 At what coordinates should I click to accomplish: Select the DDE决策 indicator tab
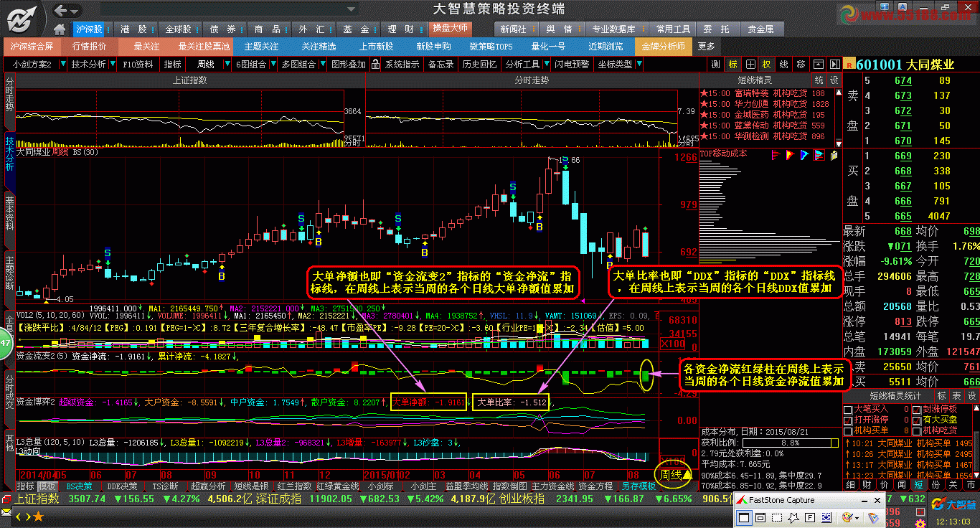click(122, 486)
